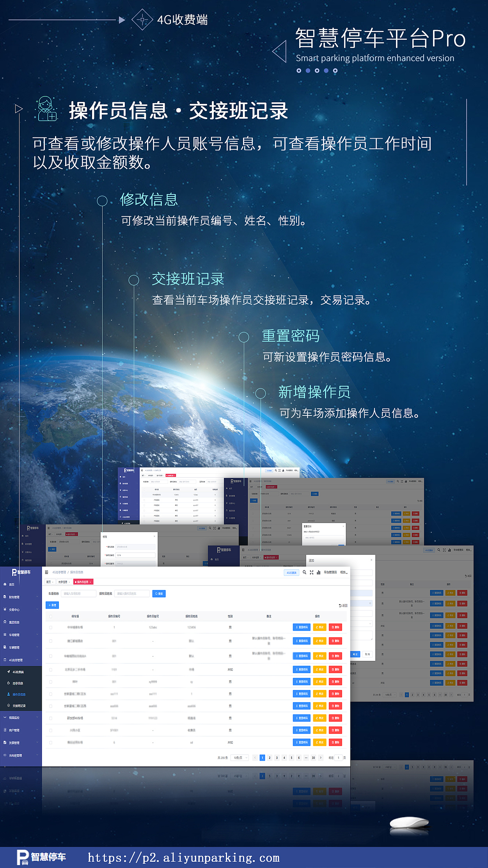Expand 充电桩管理 in the front sidebar
The height and width of the screenshot is (868, 488).
(21, 756)
